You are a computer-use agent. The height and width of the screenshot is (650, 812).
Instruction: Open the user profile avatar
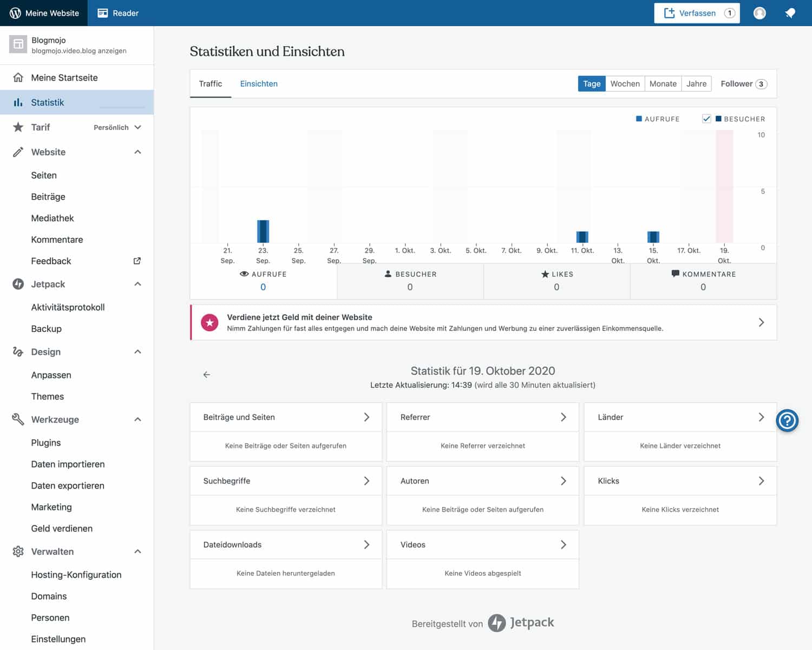(759, 13)
